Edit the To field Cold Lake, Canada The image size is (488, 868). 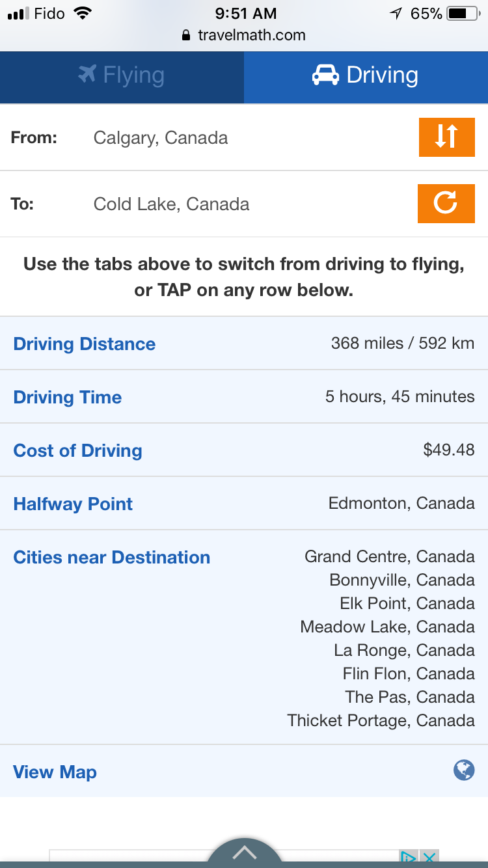coord(171,204)
